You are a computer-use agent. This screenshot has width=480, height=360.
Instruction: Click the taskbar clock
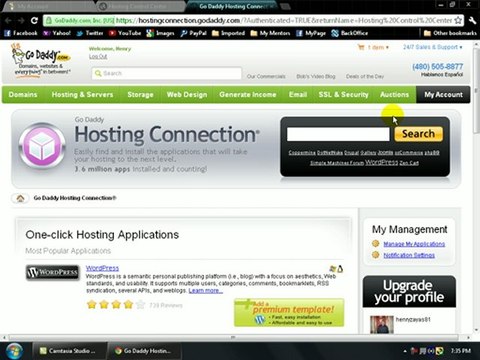point(460,351)
